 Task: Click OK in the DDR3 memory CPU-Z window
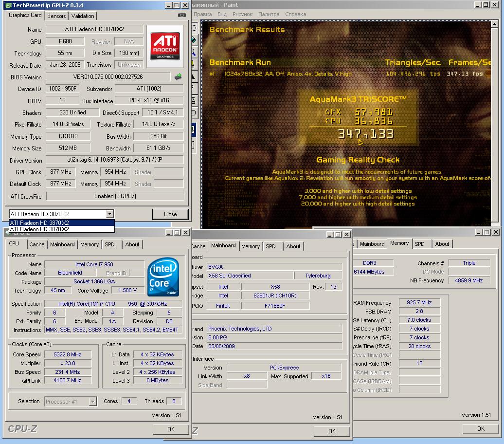(481, 428)
